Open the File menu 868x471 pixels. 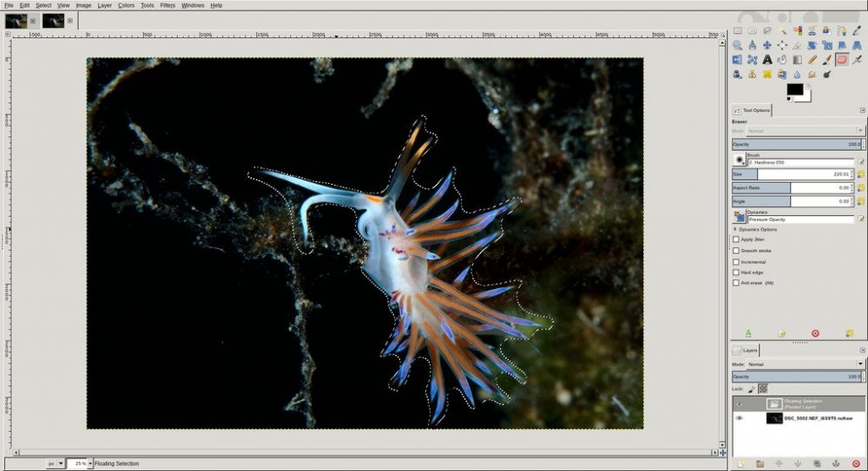coord(9,5)
